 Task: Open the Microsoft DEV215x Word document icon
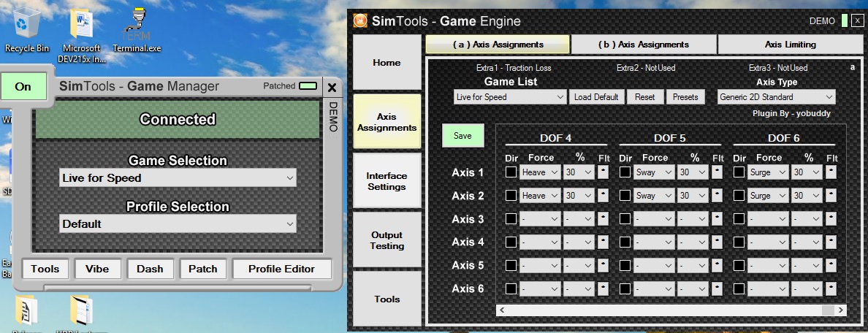[x=81, y=37]
